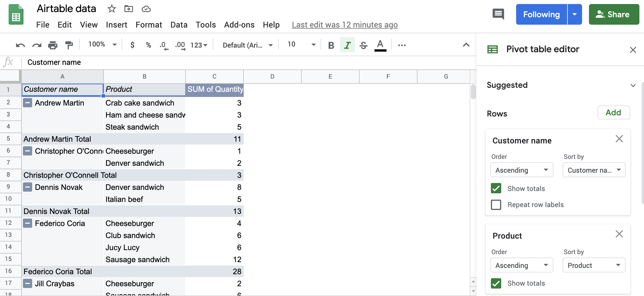Screen dimensions: 644x296
Task: Apply percent format
Action: point(148,45)
